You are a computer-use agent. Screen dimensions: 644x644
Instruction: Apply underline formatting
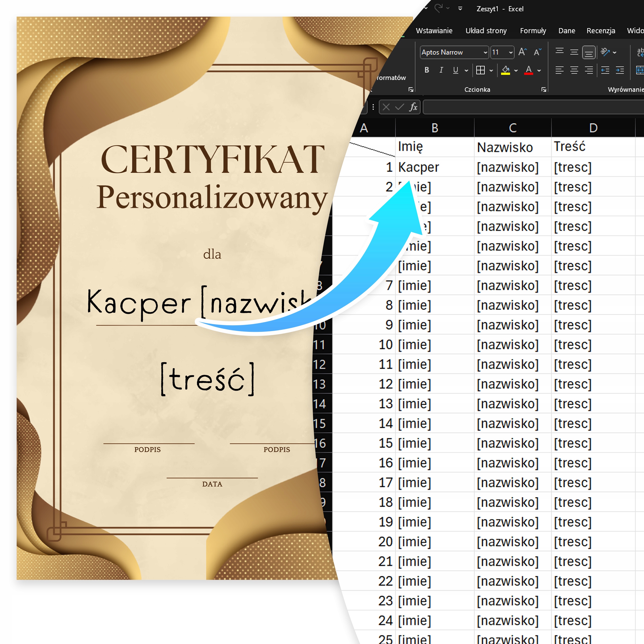click(x=456, y=70)
